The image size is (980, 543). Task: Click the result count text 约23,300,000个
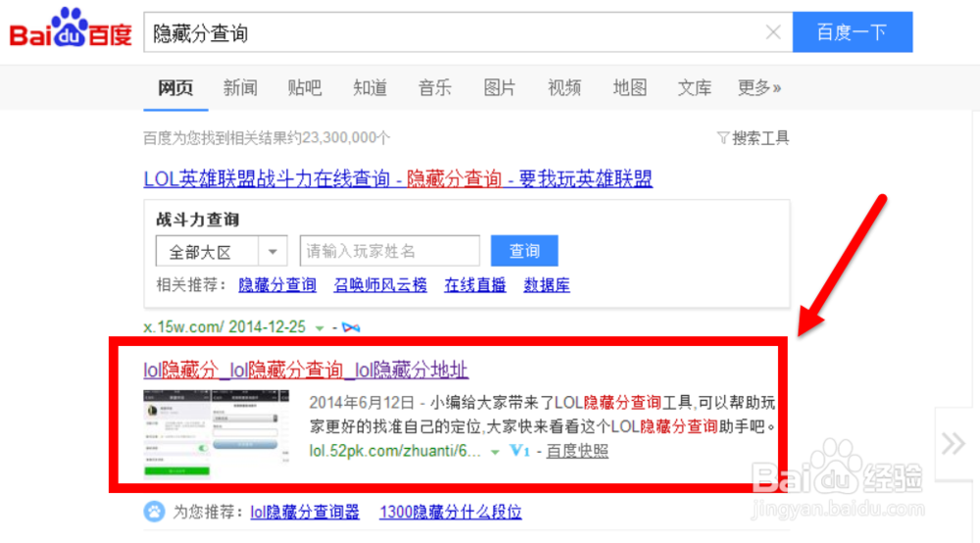[337, 137]
